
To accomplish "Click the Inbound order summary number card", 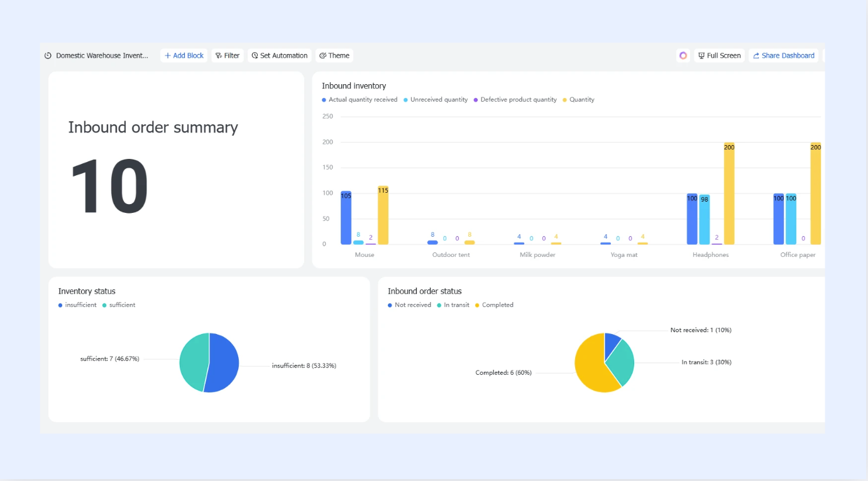I will click(176, 170).
